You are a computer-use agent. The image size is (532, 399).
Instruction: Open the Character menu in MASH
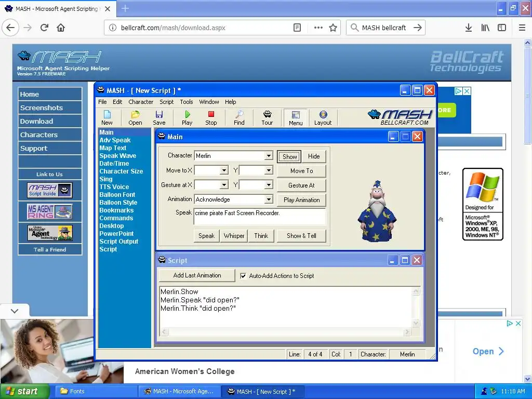coord(141,102)
